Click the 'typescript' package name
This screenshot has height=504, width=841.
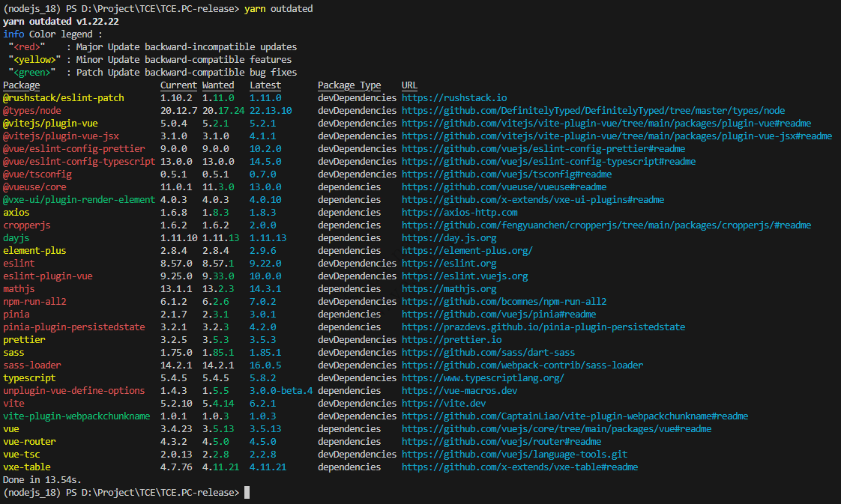pyautogui.click(x=29, y=378)
